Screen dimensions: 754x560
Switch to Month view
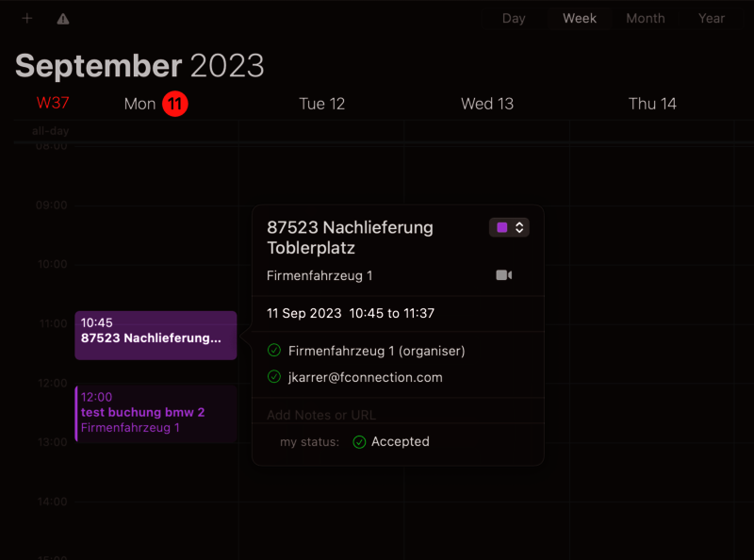click(646, 18)
